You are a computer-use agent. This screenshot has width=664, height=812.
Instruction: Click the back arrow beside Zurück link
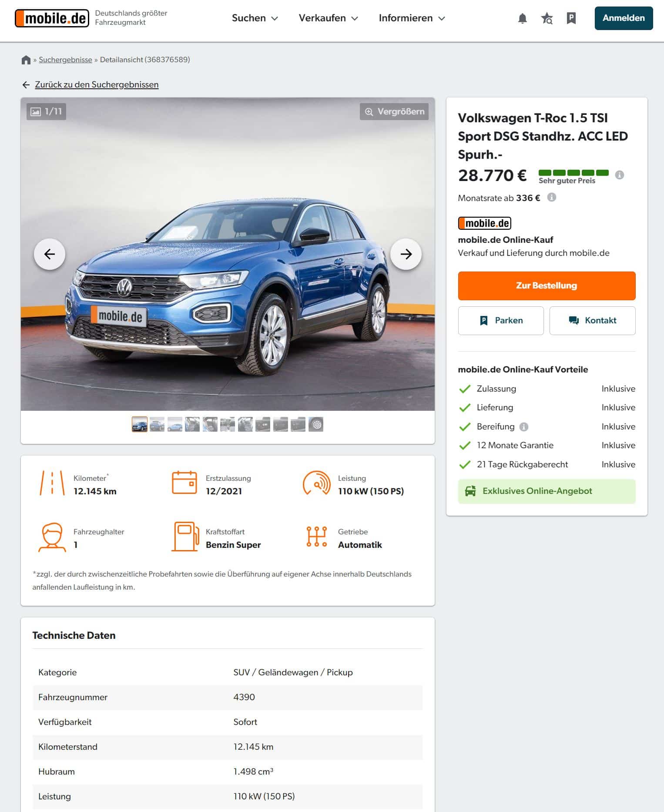coord(26,85)
